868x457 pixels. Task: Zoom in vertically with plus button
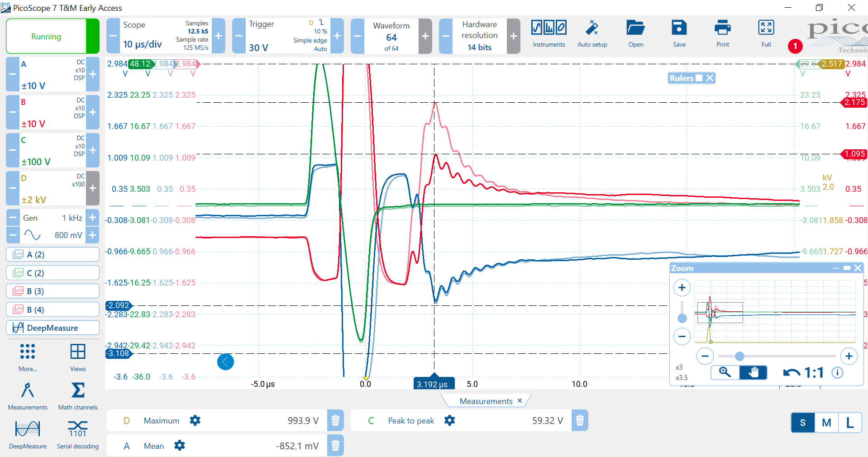tap(682, 287)
